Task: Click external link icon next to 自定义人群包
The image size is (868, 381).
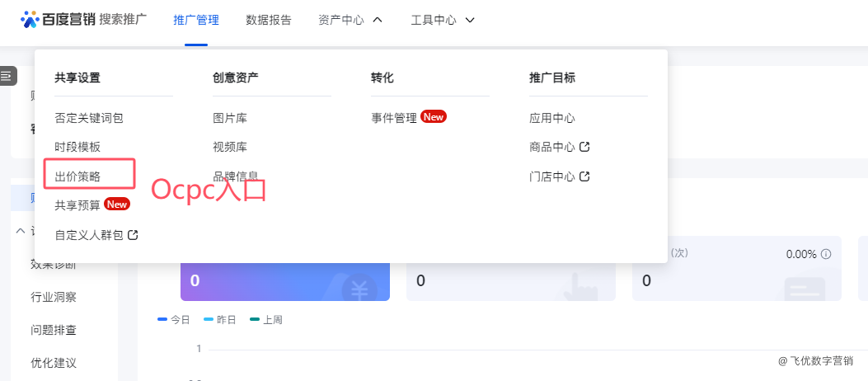Action: (x=133, y=235)
